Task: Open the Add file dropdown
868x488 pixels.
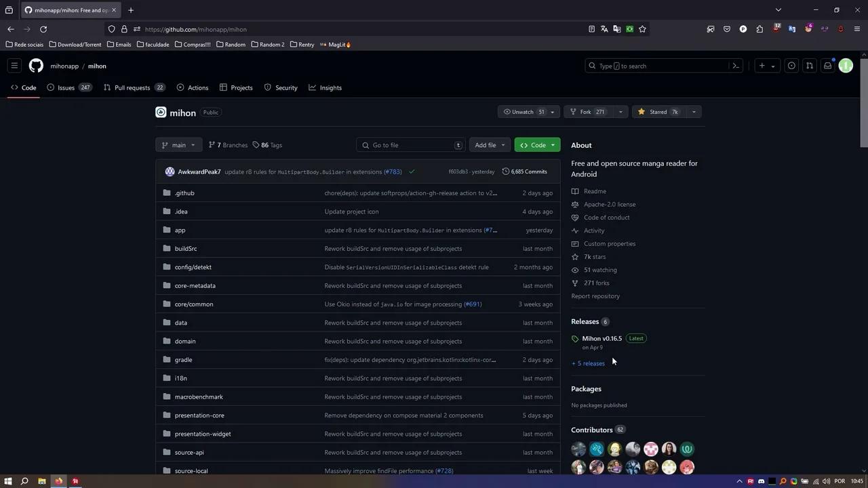Action: 488,145
